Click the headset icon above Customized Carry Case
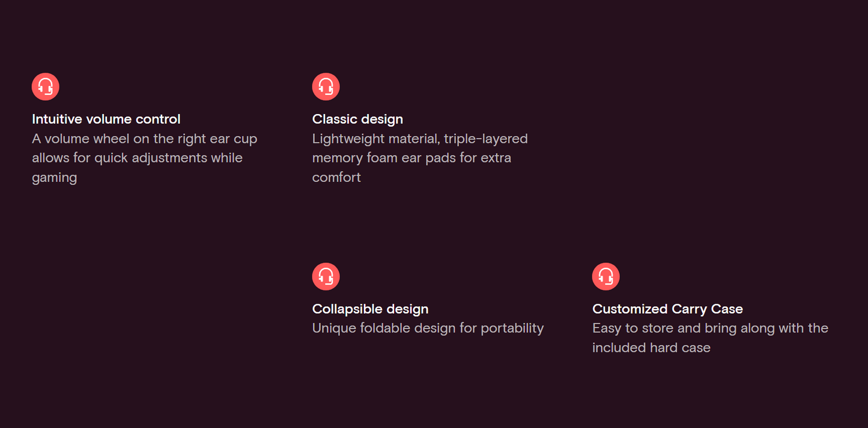Screen dimensions: 868x428 tap(606, 277)
